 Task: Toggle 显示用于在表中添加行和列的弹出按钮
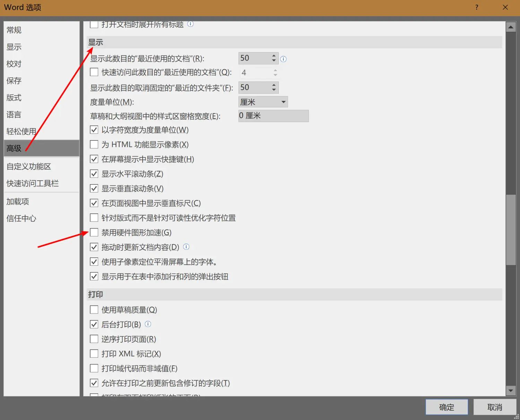[94, 276]
